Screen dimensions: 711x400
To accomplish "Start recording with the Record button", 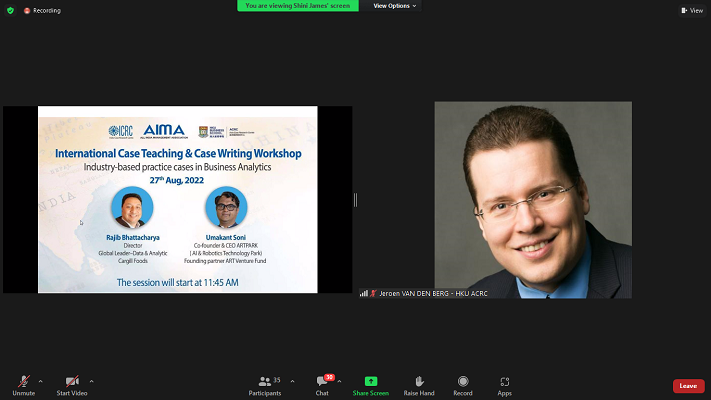I will pos(463,386).
